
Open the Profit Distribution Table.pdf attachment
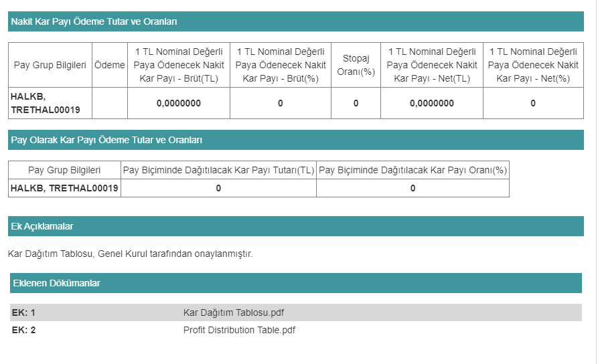pos(239,330)
